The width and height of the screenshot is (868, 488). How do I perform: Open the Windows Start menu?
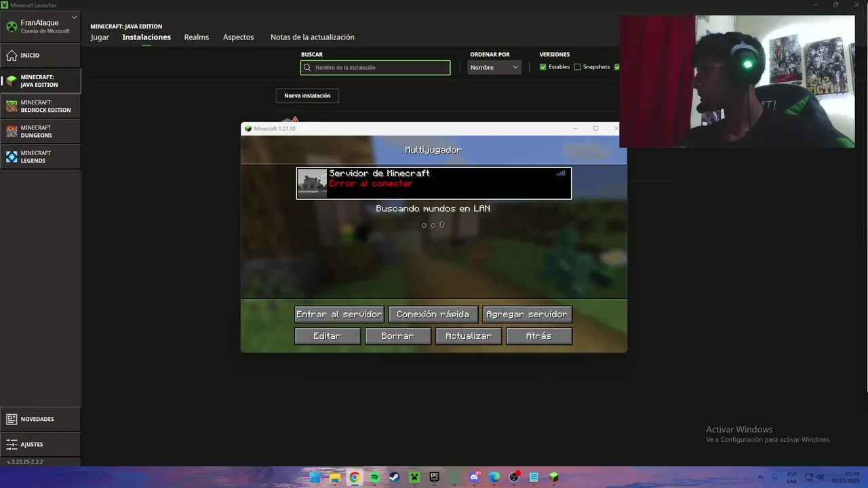pyautogui.click(x=315, y=477)
